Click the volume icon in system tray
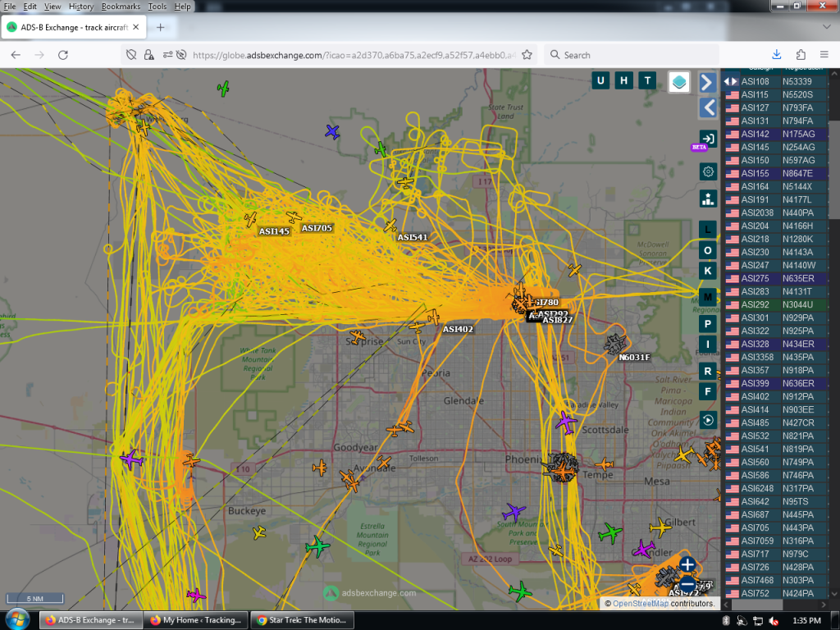The width and height of the screenshot is (840, 630). pos(774,620)
